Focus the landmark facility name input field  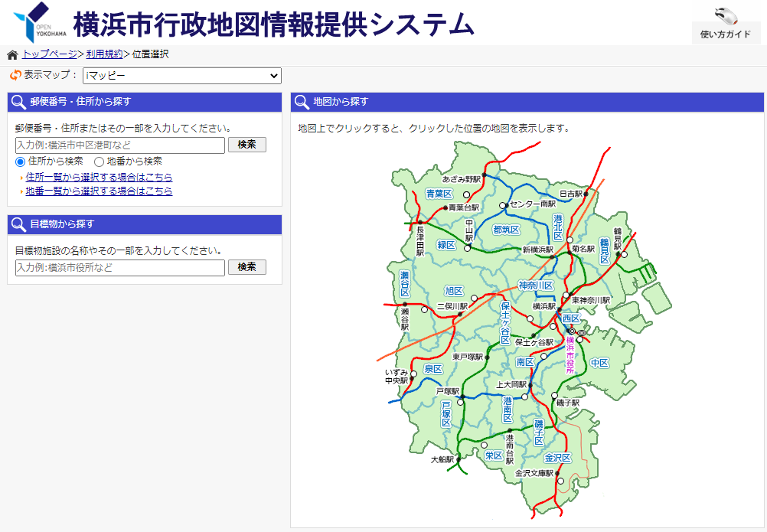pyautogui.click(x=119, y=267)
